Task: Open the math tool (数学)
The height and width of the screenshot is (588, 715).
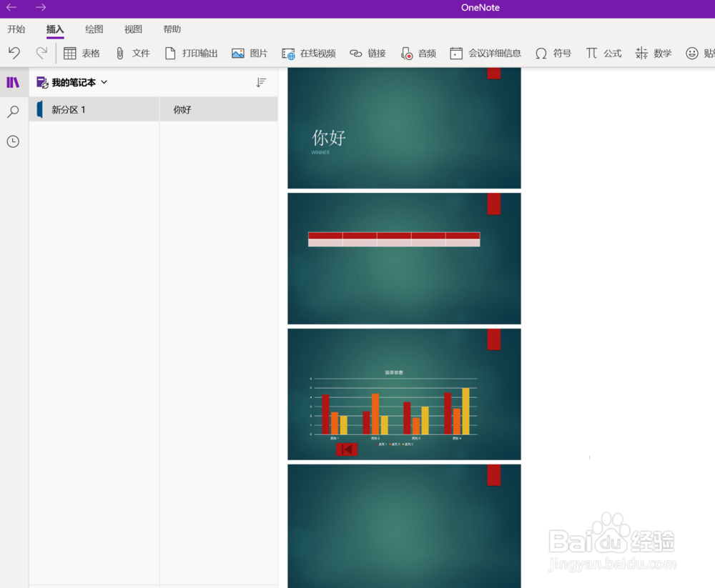Action: click(653, 54)
